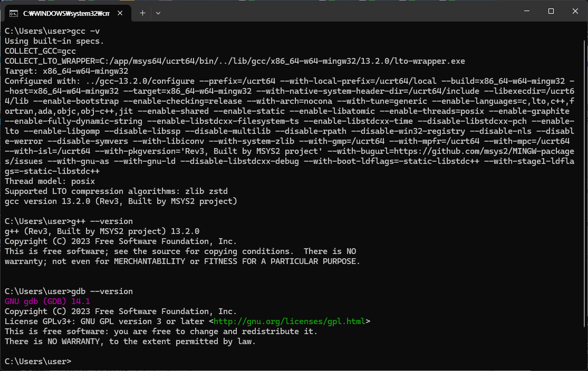The image size is (588, 371).
Task: Open a new terminal tab
Action: [142, 13]
